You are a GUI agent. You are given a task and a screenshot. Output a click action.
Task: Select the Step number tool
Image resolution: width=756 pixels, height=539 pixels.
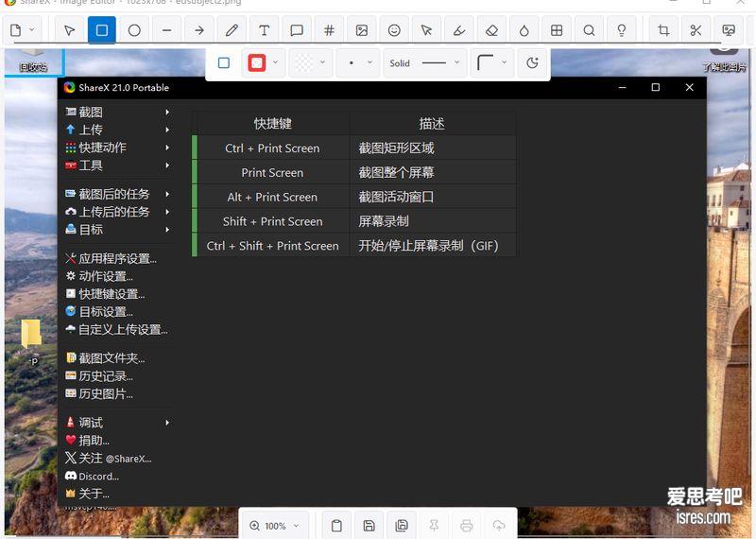pyautogui.click(x=329, y=30)
